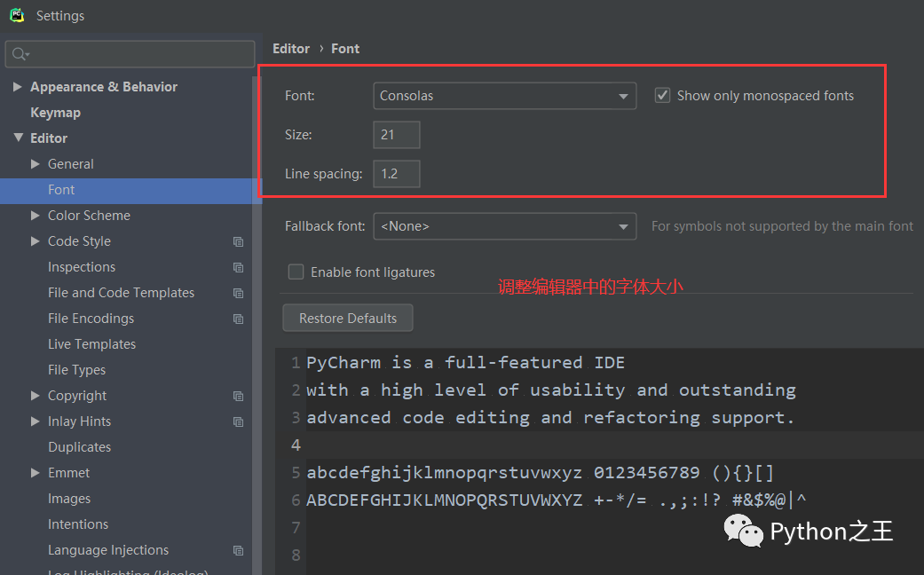Enable font ligatures checkbox
The image size is (924, 575).
pos(296,272)
